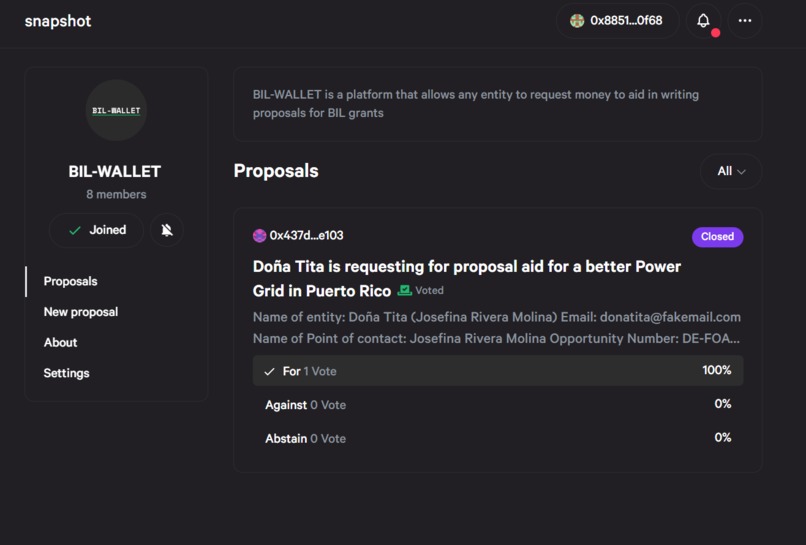Click the green Voted badge icon
Image resolution: width=806 pixels, height=545 pixels.
point(405,290)
